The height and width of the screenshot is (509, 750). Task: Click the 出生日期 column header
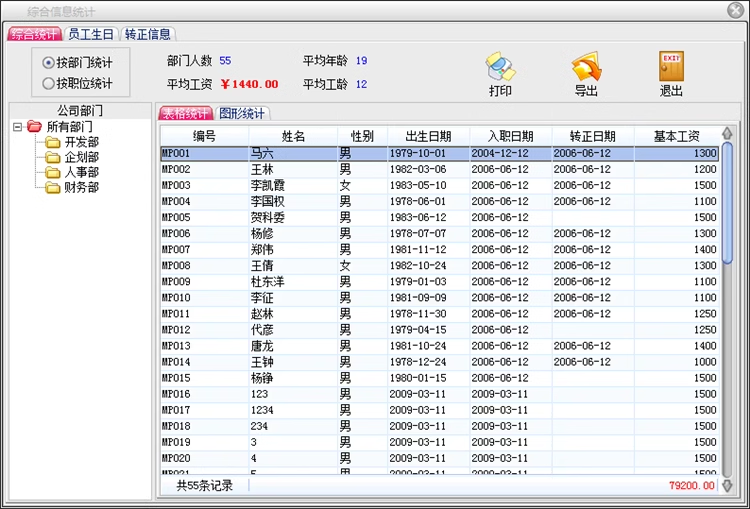click(x=429, y=137)
